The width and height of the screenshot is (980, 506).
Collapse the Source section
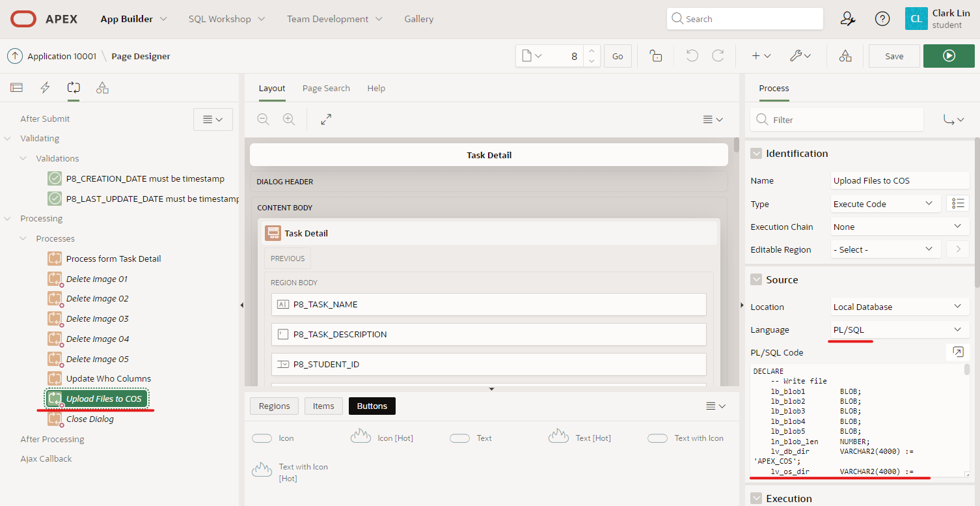[x=756, y=280]
